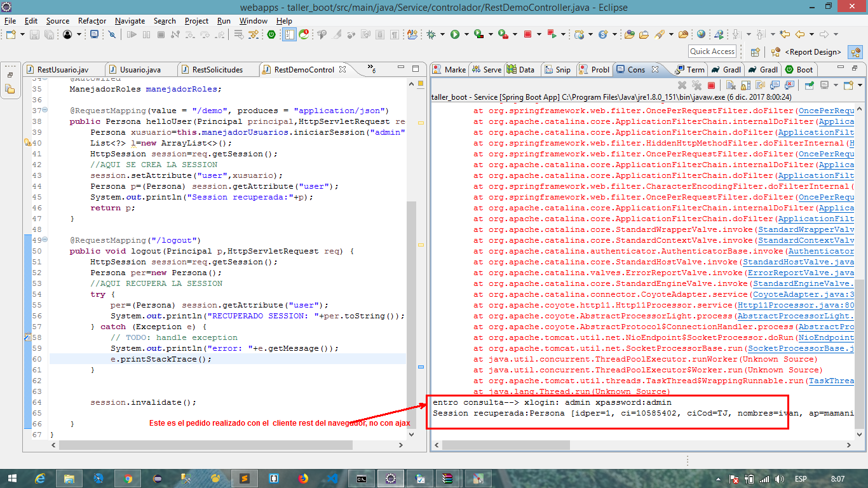The height and width of the screenshot is (488, 868).
Task: Toggle Word Wrap in console toolbar
Action: (x=760, y=85)
